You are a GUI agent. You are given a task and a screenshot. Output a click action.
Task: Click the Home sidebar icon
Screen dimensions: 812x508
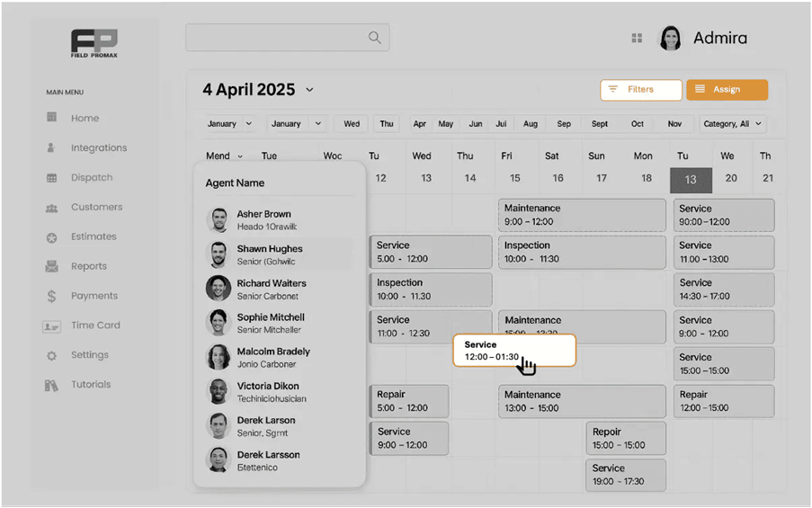click(51, 118)
